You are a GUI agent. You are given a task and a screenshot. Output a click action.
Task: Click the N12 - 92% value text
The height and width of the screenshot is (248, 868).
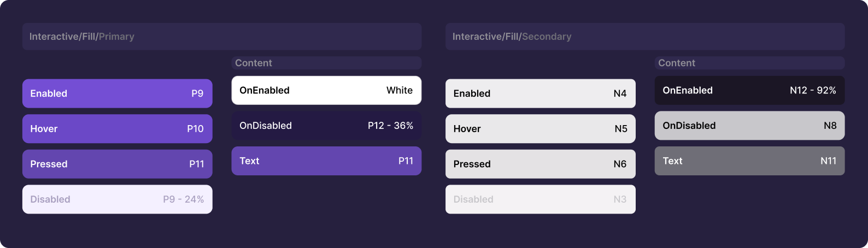pos(813,90)
